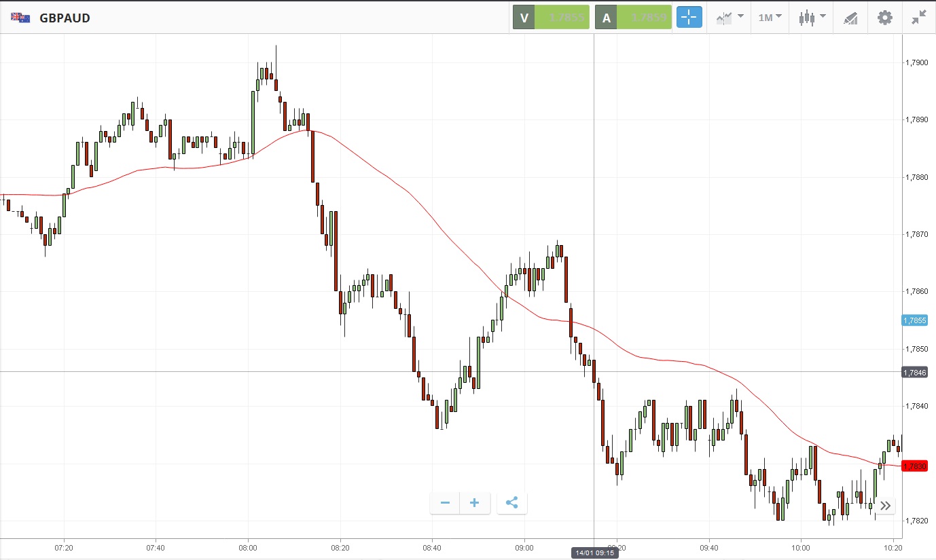Click the red 1,7830 moving average label
Screen dimensions: 936x560
tap(914, 466)
